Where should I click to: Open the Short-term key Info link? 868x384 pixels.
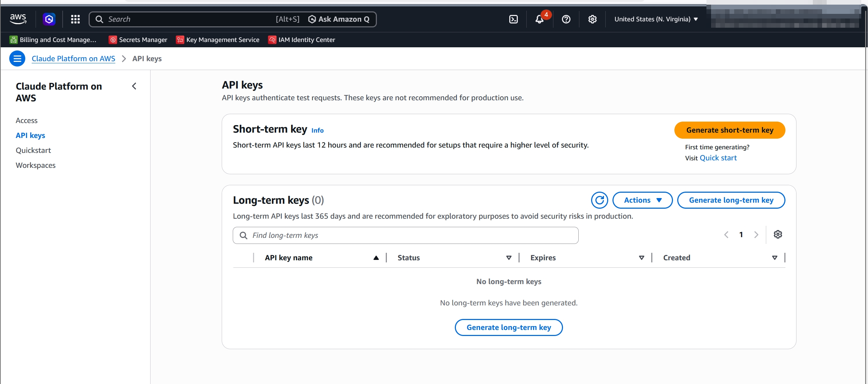click(317, 130)
